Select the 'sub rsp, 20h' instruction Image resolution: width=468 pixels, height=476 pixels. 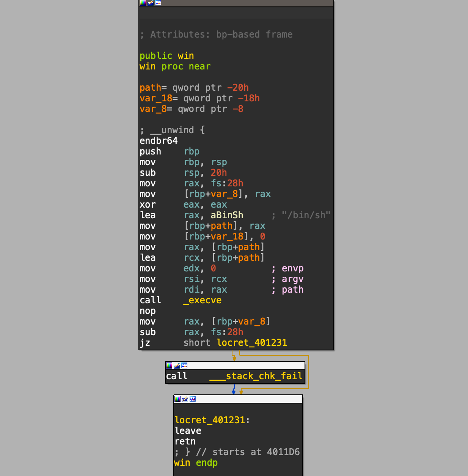pyautogui.click(x=183, y=173)
